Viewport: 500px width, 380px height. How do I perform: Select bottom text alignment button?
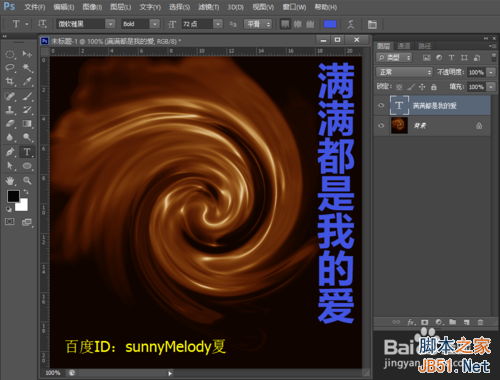coord(310,24)
